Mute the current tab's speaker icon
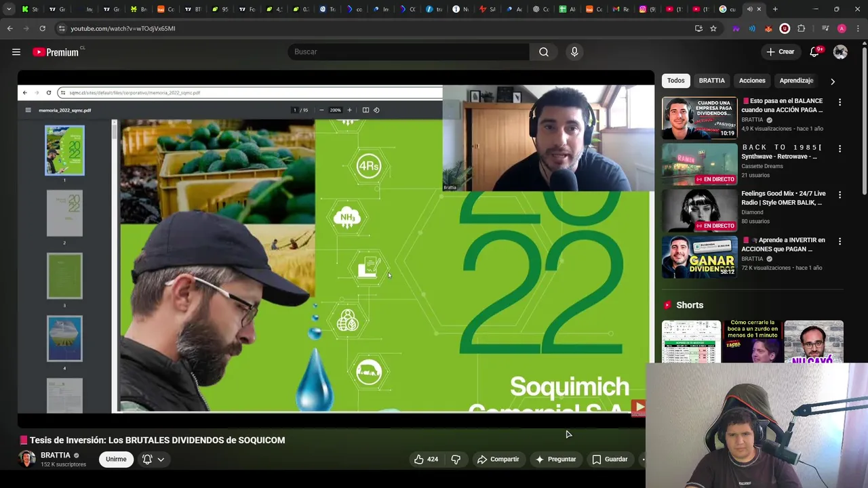The image size is (868, 488). point(749,9)
